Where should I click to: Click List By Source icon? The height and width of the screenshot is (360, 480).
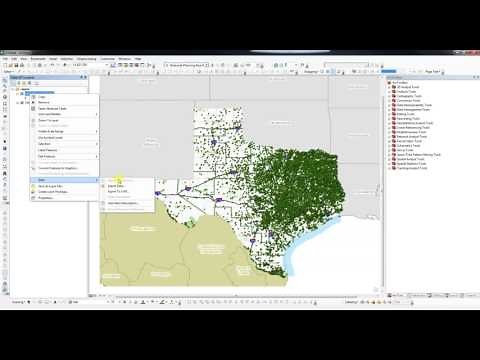(19, 83)
